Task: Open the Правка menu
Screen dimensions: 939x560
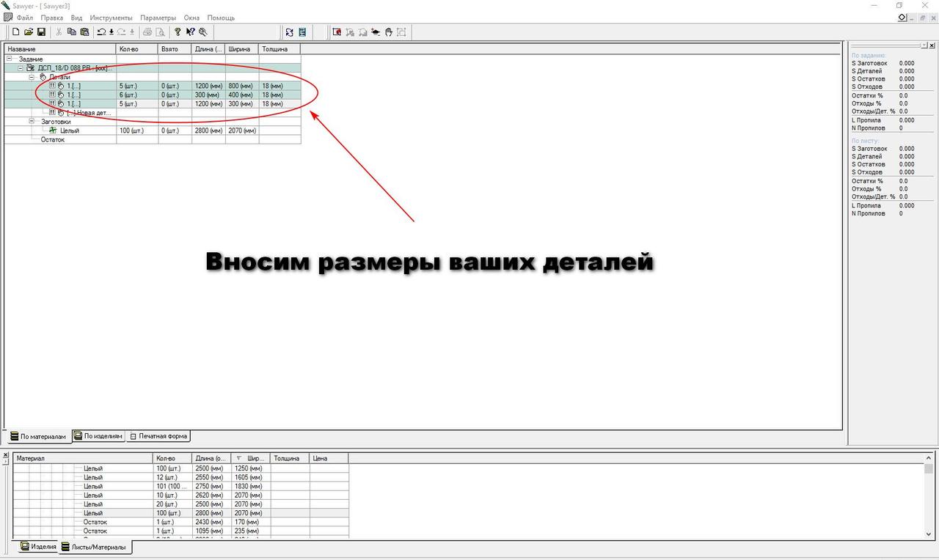Action: 51,18
